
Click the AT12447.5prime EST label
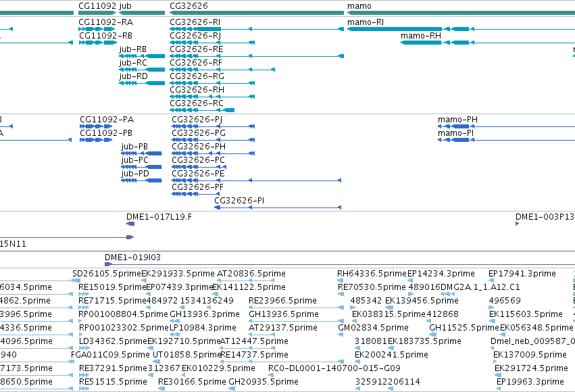[x=254, y=341]
